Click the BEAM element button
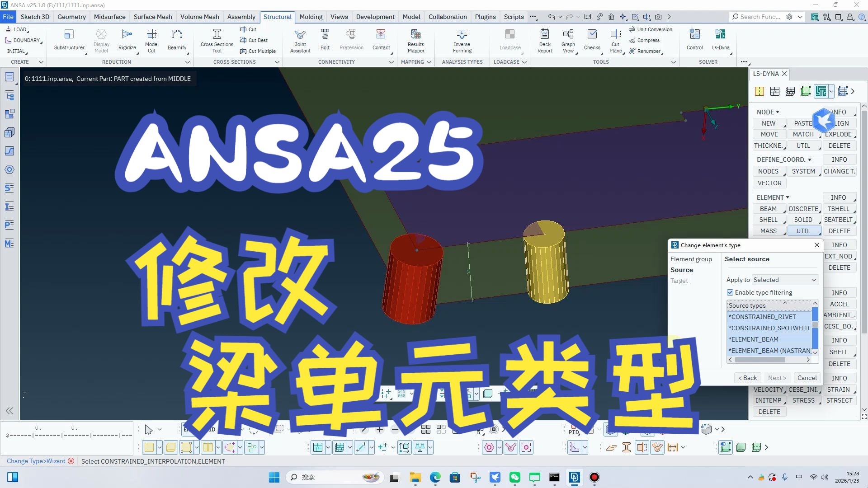 coord(768,209)
